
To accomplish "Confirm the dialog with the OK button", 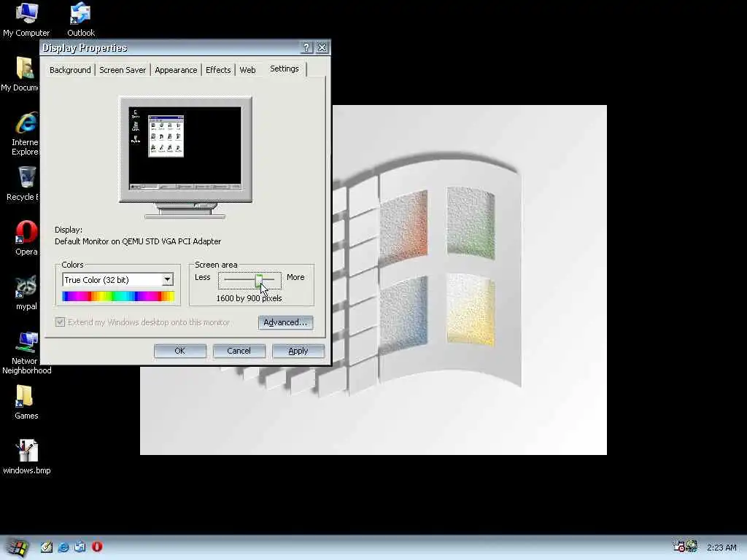I will (x=179, y=351).
